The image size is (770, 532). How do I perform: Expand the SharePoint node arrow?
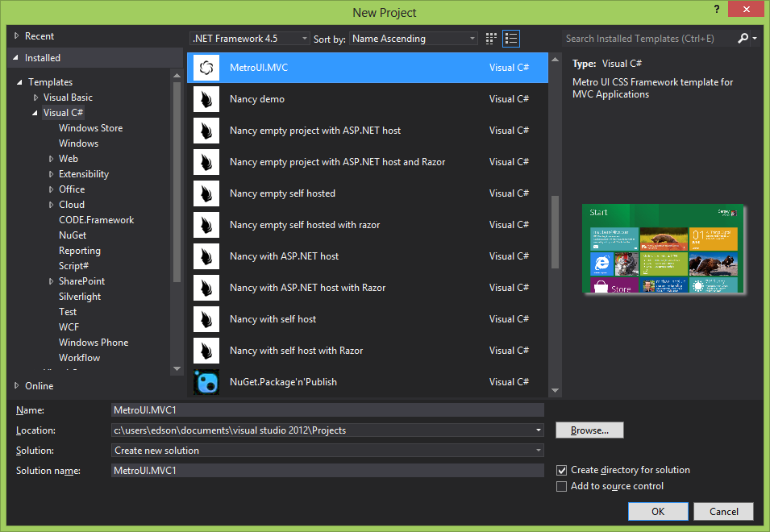(51, 281)
